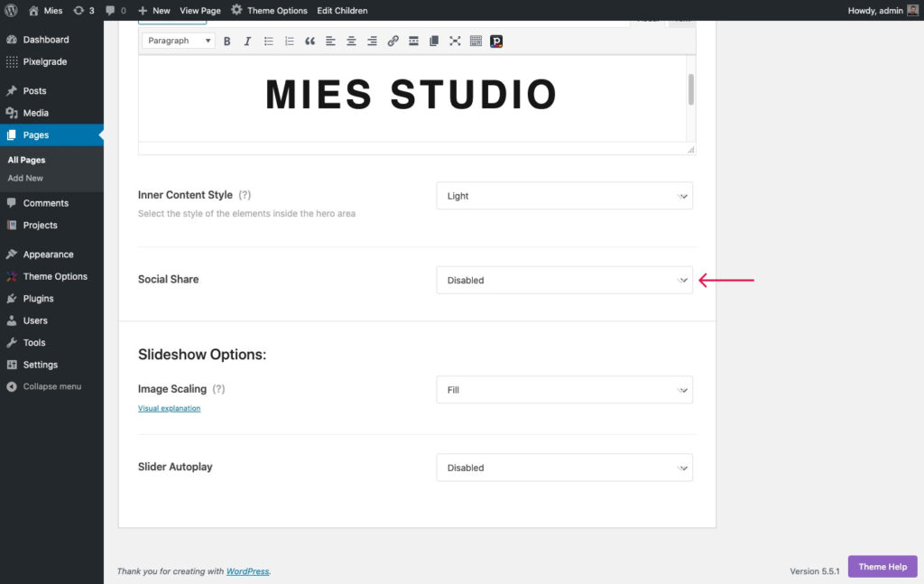Align text to center
Image resolution: width=924 pixels, height=584 pixels.
[351, 42]
